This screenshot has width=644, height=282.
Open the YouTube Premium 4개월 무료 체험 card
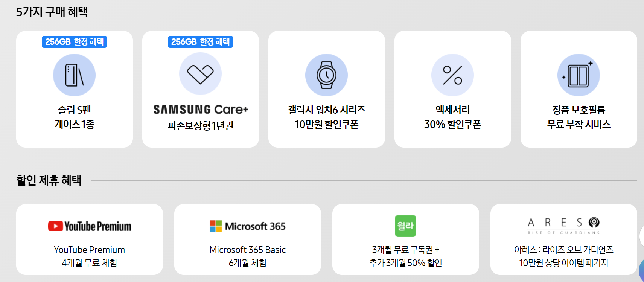[x=89, y=239]
